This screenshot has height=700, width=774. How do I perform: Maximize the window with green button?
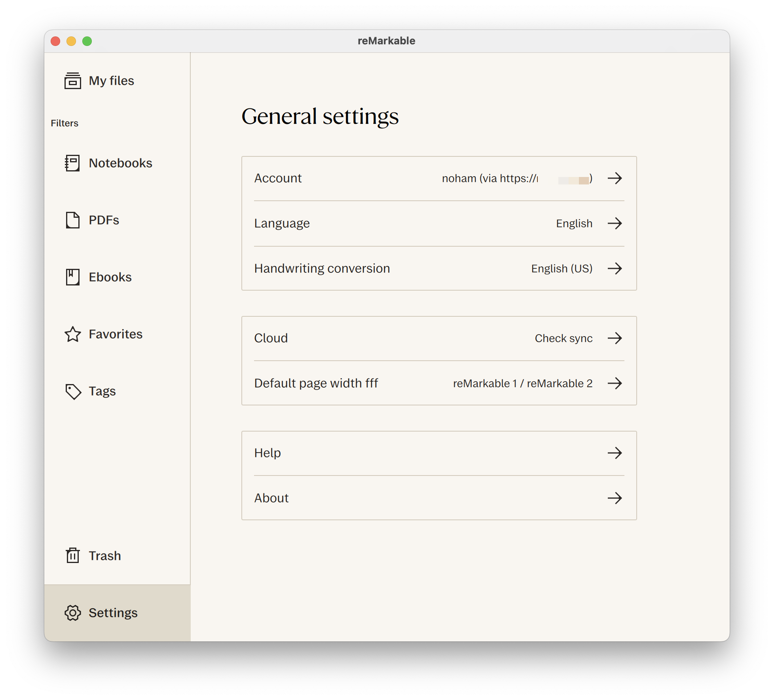[x=87, y=41]
